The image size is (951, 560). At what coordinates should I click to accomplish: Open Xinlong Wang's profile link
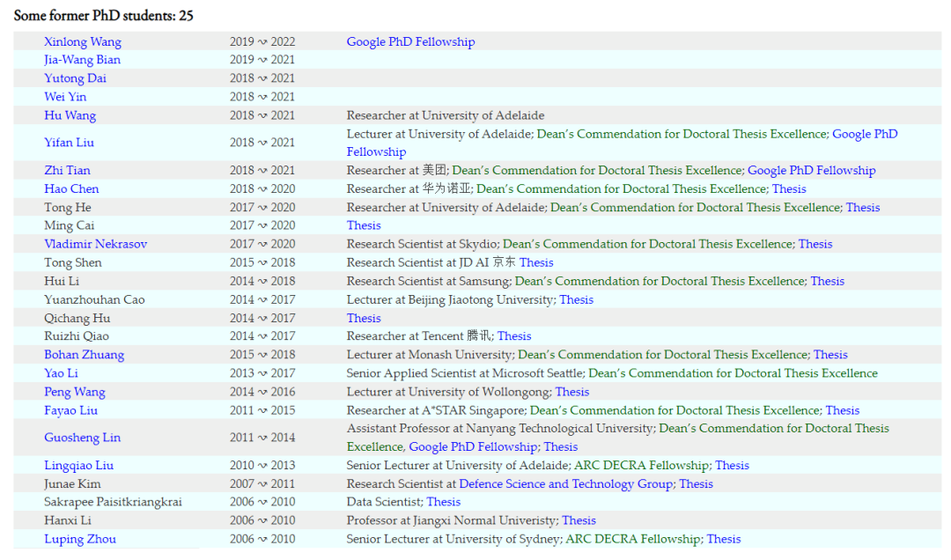tap(83, 42)
